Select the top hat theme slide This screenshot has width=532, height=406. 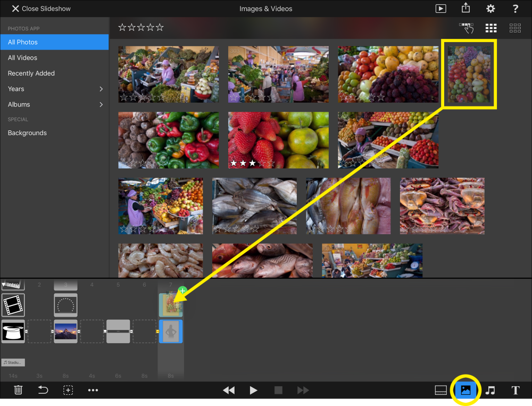click(13, 332)
